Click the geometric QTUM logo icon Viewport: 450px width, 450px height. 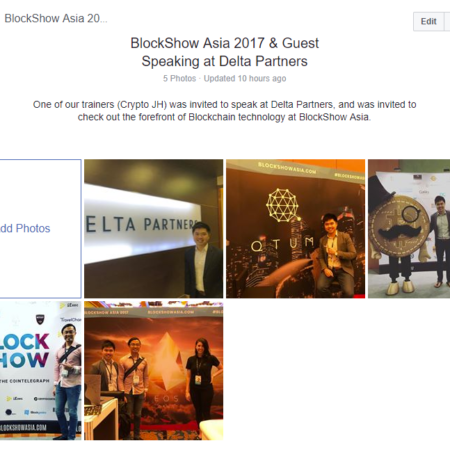283,205
